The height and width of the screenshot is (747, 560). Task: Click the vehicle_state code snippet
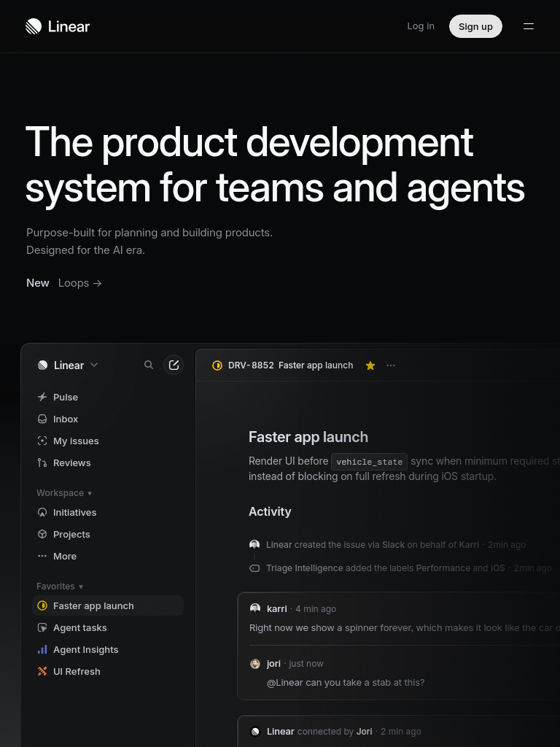point(370,462)
